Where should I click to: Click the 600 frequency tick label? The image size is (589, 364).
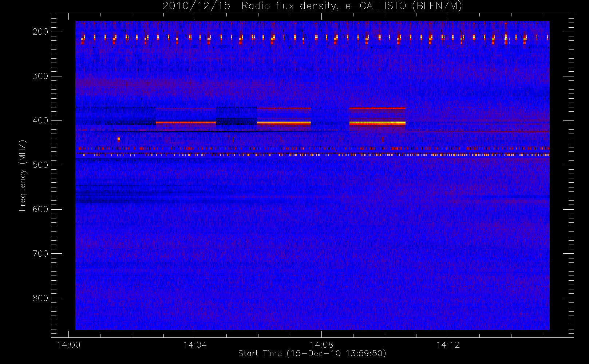[40, 209]
